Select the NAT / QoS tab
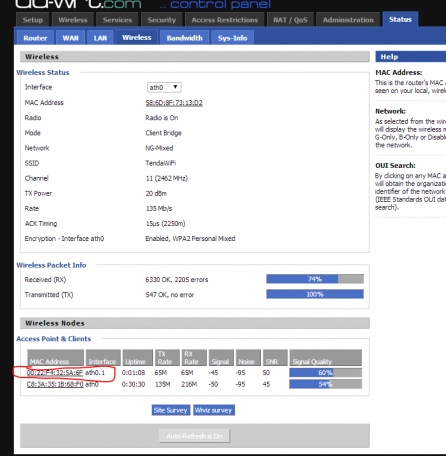 [x=290, y=20]
